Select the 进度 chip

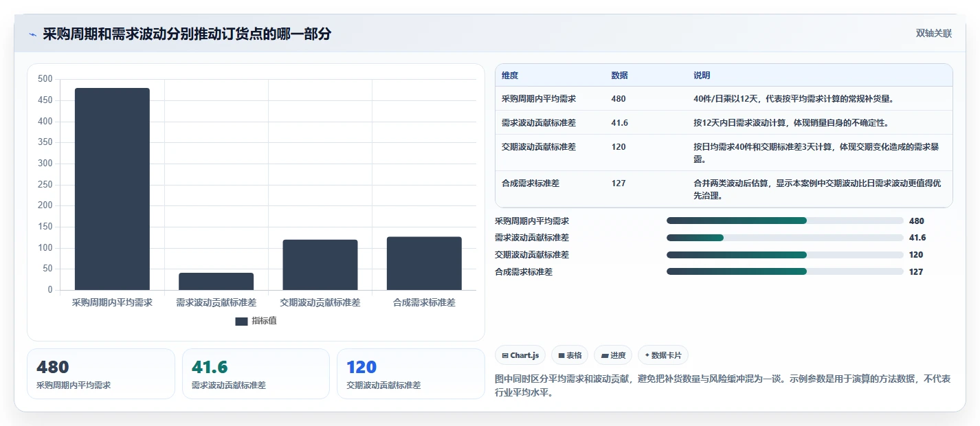613,355
